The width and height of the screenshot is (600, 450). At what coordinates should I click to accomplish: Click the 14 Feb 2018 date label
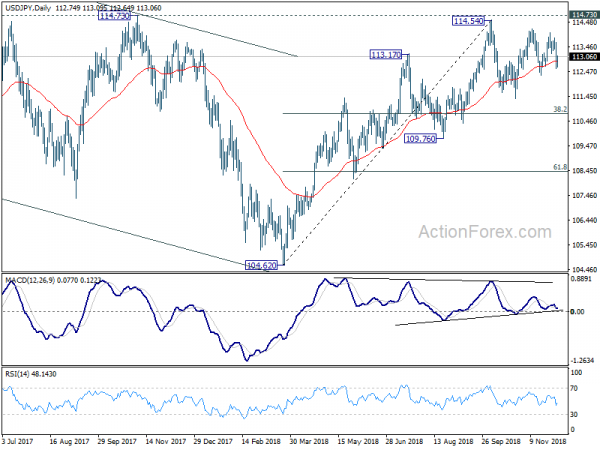point(261,441)
